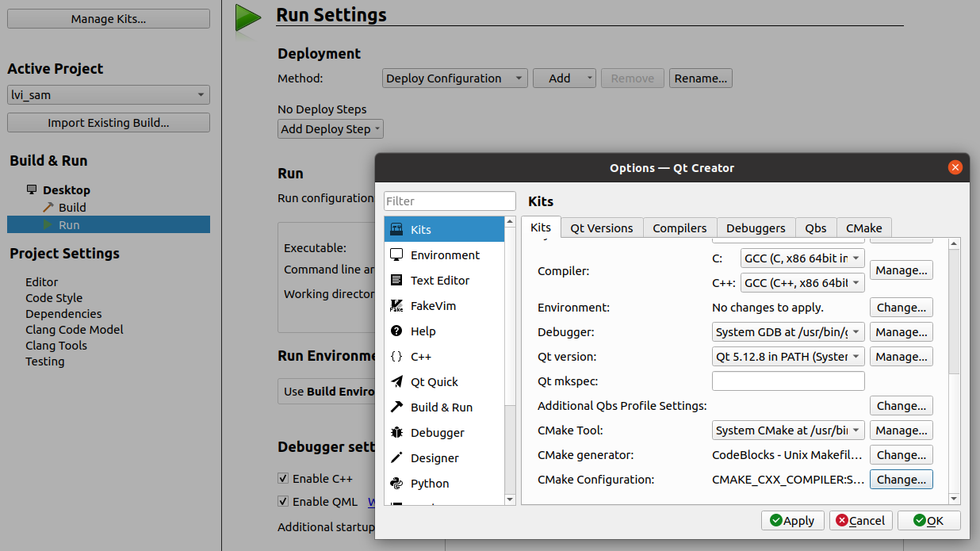Switch to the Qbs tab

coord(816,228)
